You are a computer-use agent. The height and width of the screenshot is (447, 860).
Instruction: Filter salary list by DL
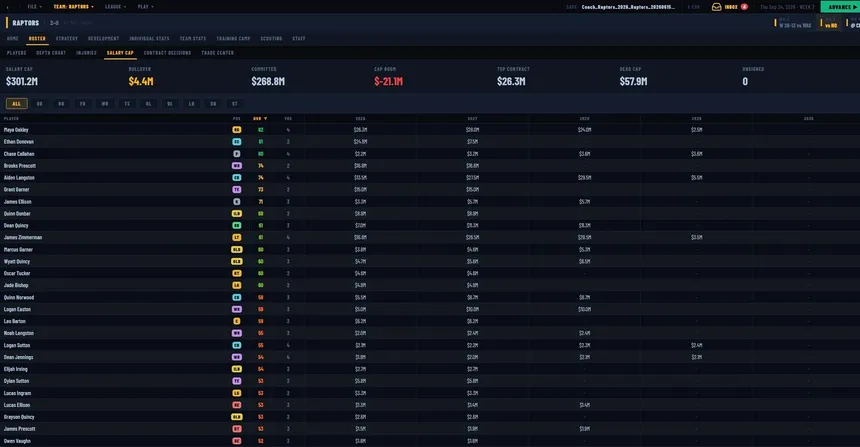(170, 104)
